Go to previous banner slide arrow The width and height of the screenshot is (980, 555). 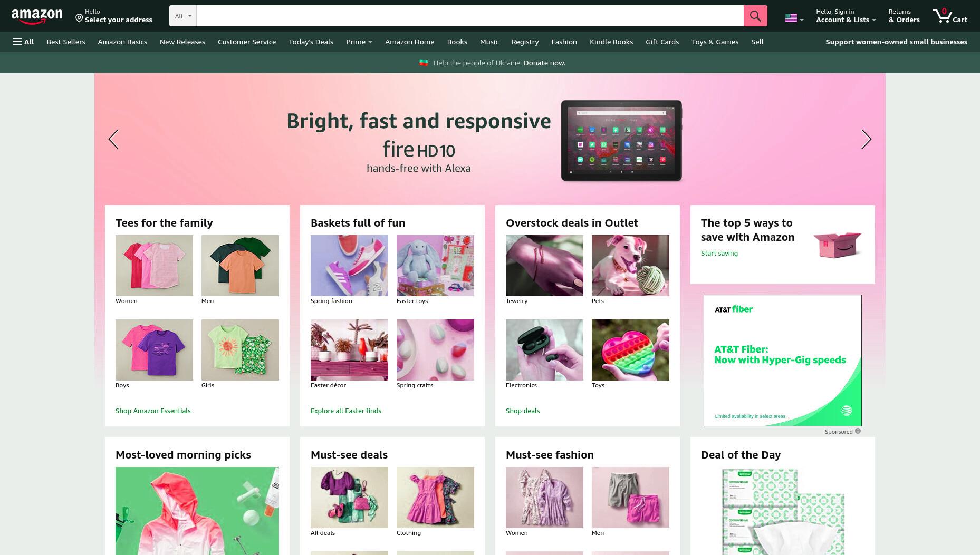click(x=113, y=139)
